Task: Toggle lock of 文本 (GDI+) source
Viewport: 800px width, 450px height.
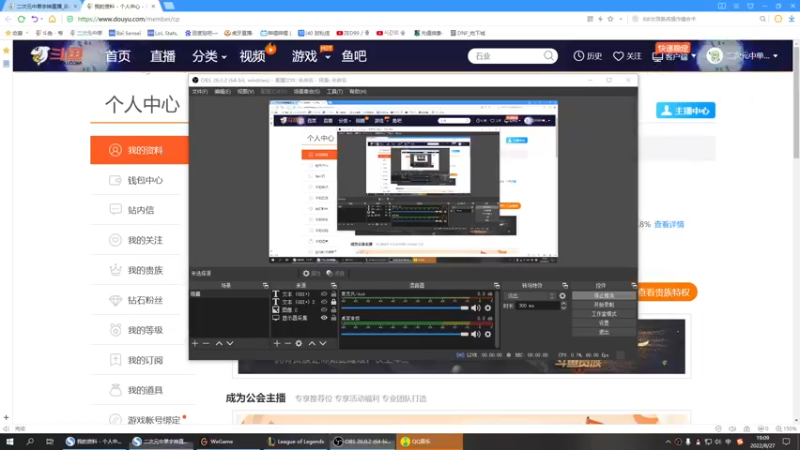Action: (x=334, y=294)
